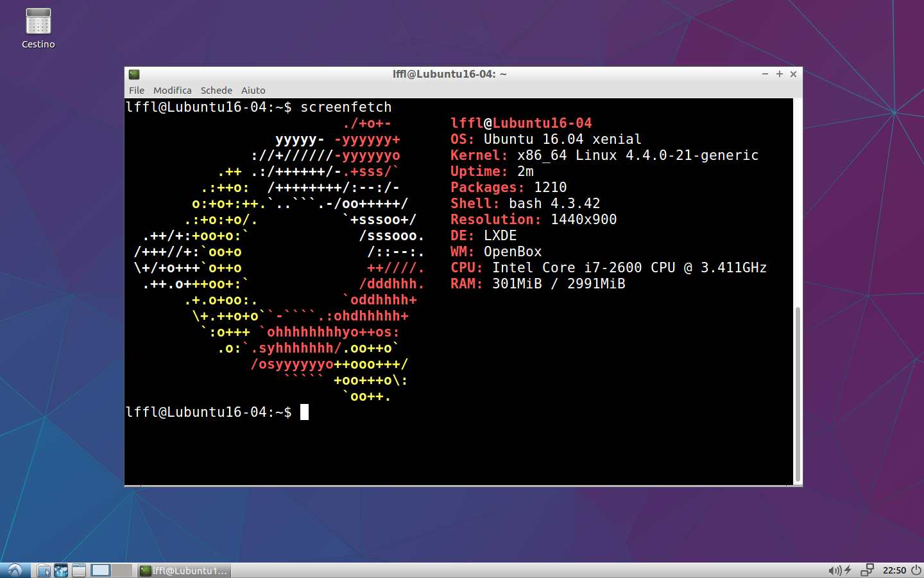Open the File menu
Image resolution: width=924 pixels, height=578 pixels.
pos(136,91)
